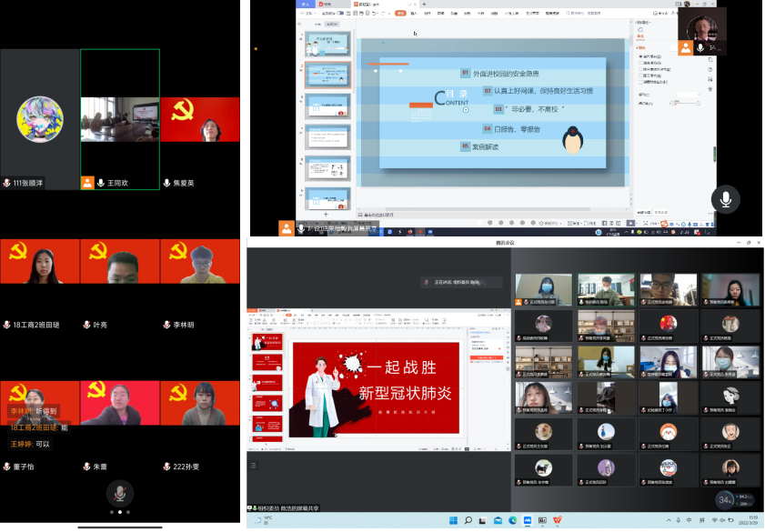Open Microsoft Edge from the taskbar
This screenshot has width=765, height=532.
512,520
